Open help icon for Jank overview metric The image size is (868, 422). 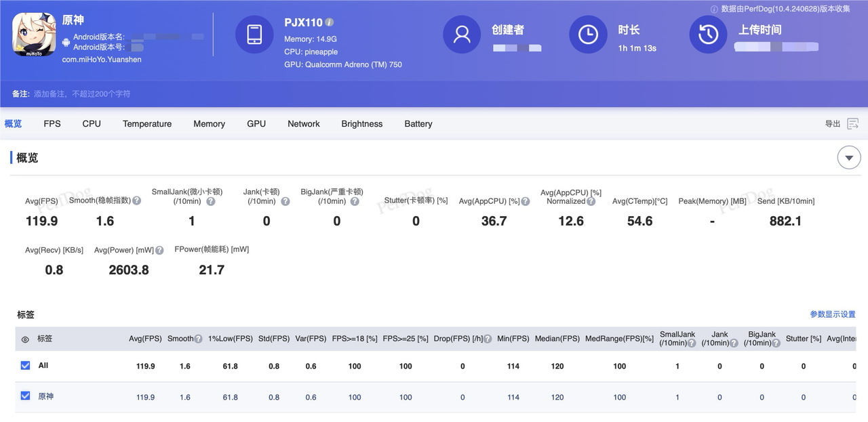pos(285,201)
